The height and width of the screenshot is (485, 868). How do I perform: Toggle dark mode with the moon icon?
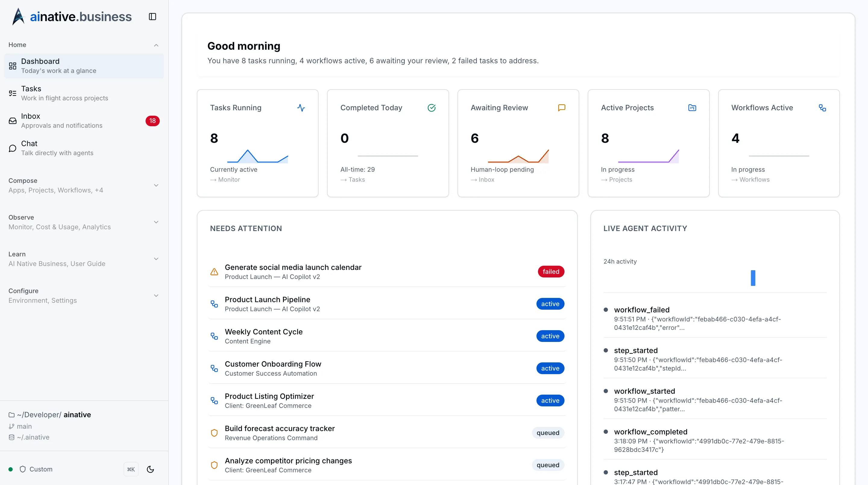click(x=150, y=469)
